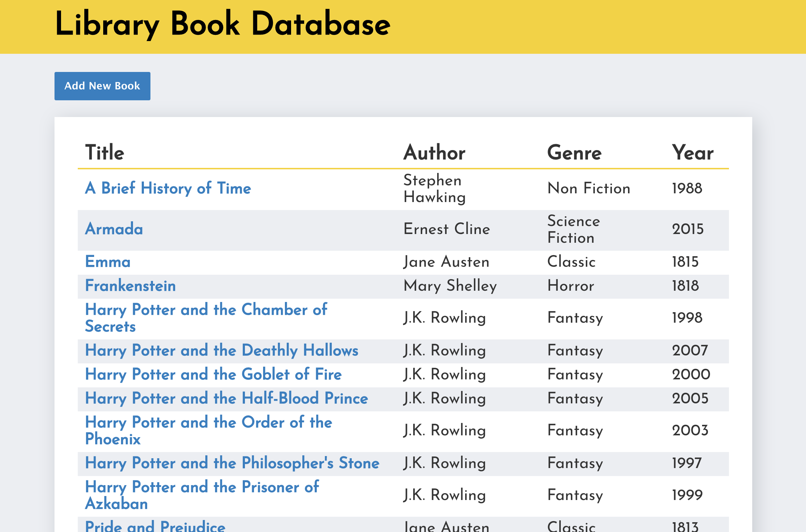Open the Pride and Prejudice link
This screenshot has width=806, height=532.
(155, 526)
